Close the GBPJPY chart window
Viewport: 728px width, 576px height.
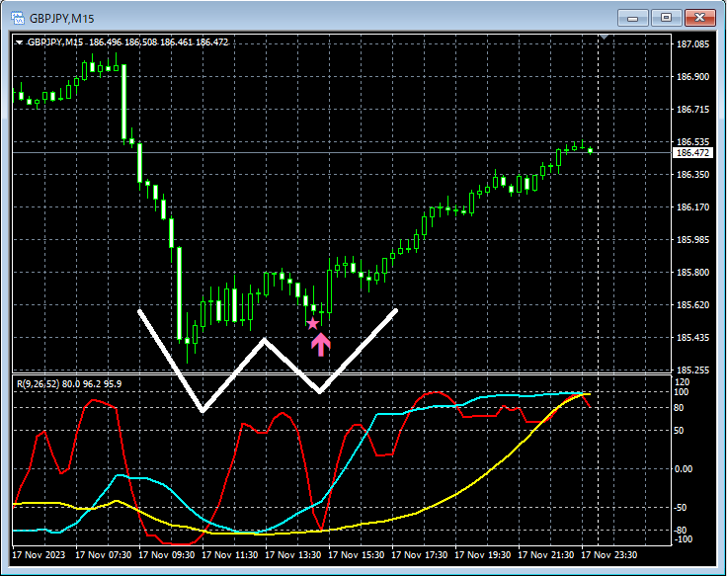coord(699,18)
